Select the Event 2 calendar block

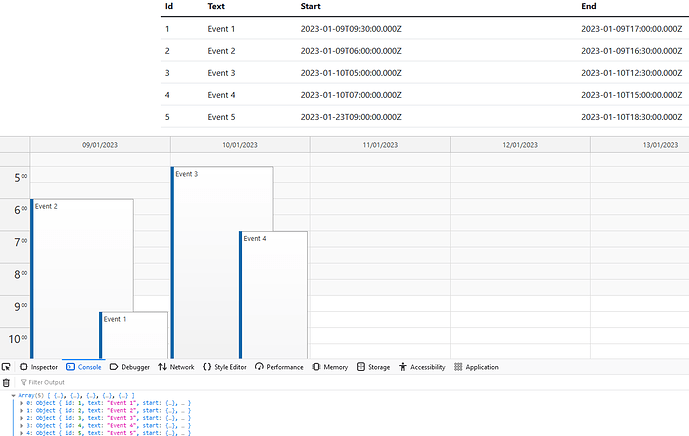coord(82,279)
